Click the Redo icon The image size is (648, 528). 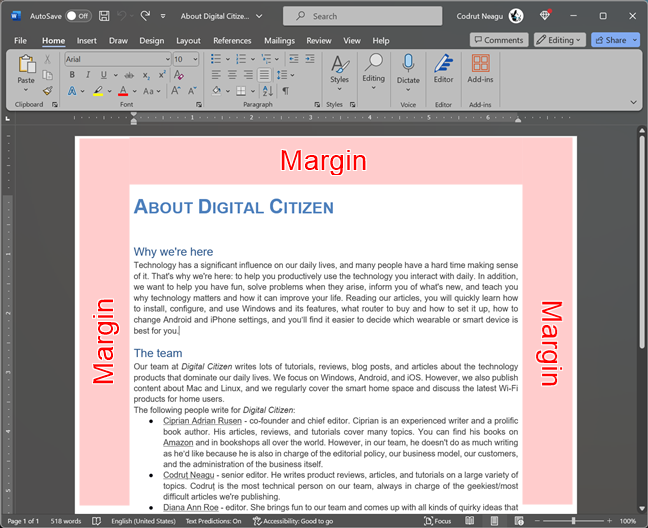(145, 16)
